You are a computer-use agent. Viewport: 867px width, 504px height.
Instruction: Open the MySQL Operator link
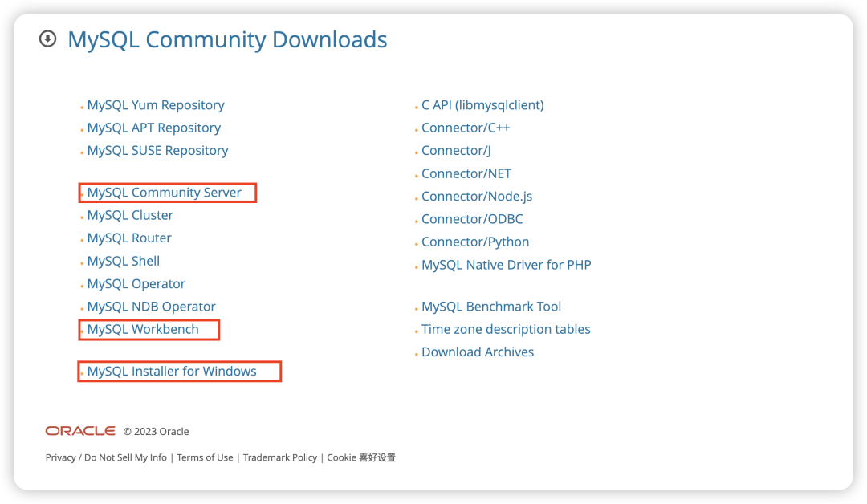tap(136, 283)
